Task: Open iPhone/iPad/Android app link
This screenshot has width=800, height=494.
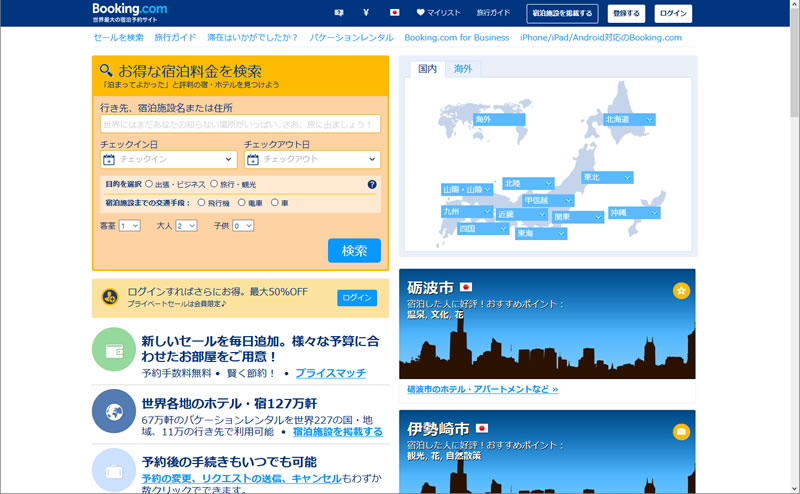Action: point(601,37)
